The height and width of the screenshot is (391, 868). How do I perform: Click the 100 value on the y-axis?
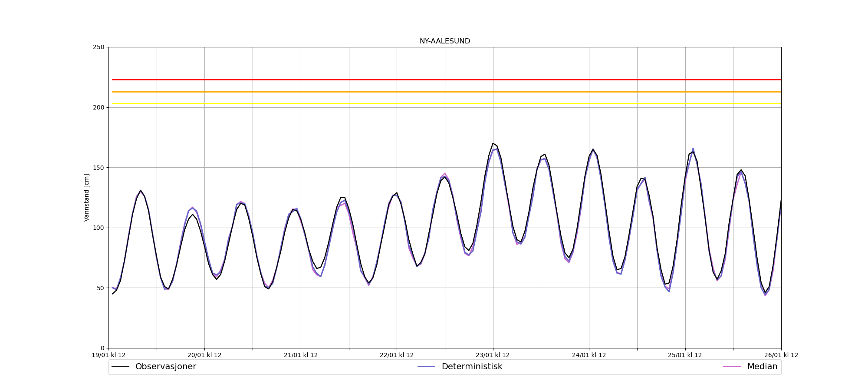[x=99, y=228]
